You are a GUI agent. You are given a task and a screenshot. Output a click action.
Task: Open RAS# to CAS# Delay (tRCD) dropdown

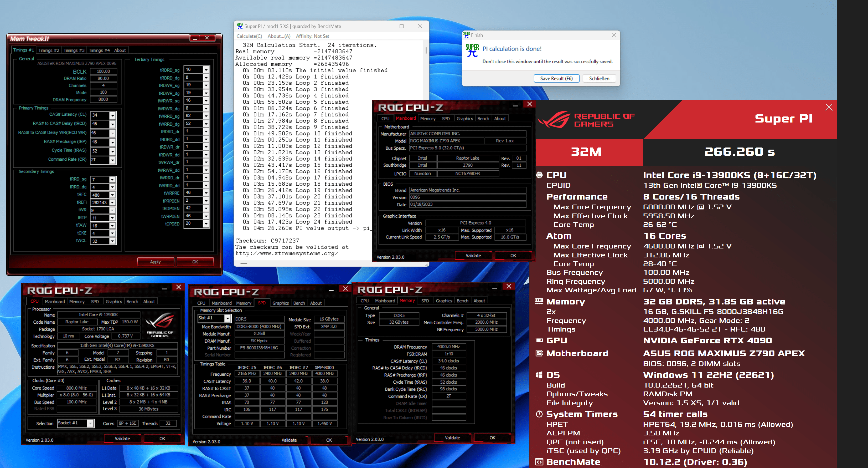(112, 124)
